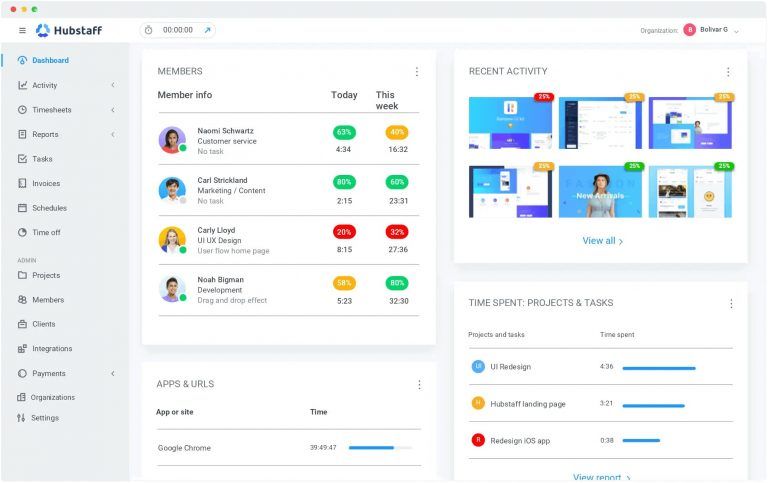Select Naomi Schwartz member row

coord(225,140)
